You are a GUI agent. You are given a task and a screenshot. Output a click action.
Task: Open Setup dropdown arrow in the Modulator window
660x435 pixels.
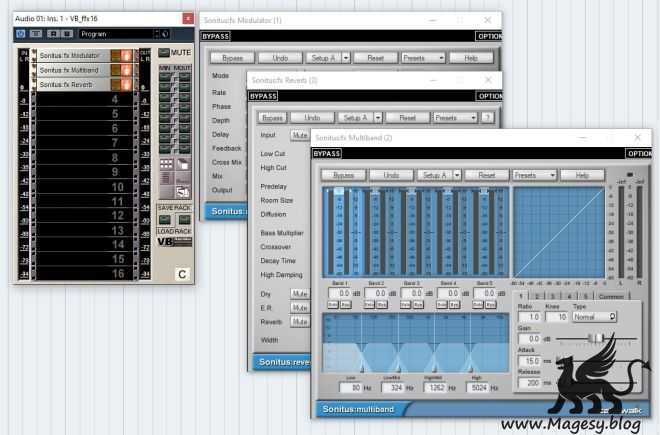346,58
